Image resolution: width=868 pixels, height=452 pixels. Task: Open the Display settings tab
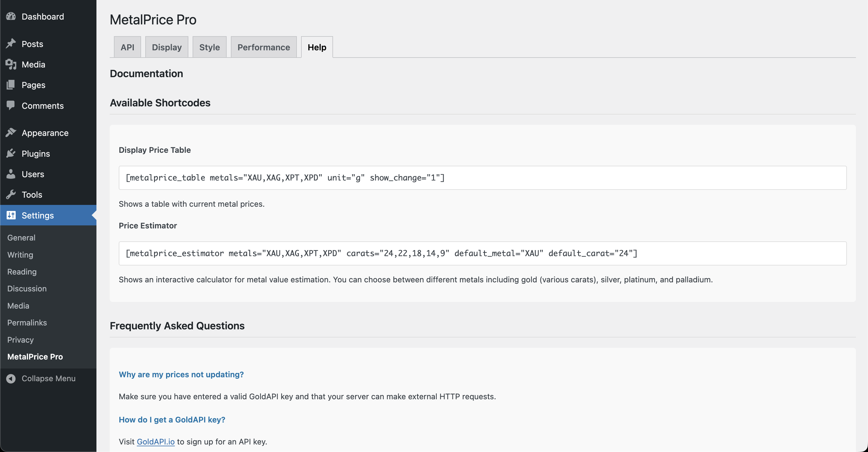pyautogui.click(x=166, y=47)
